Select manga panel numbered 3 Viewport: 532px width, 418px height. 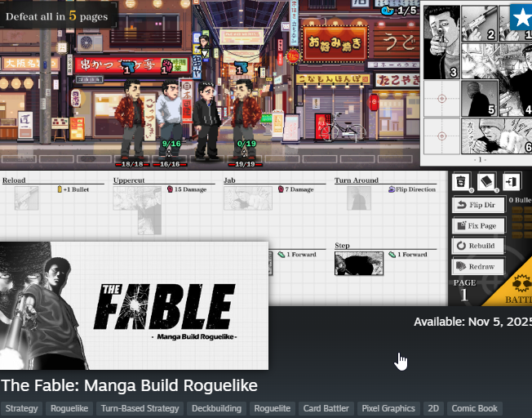click(441, 42)
